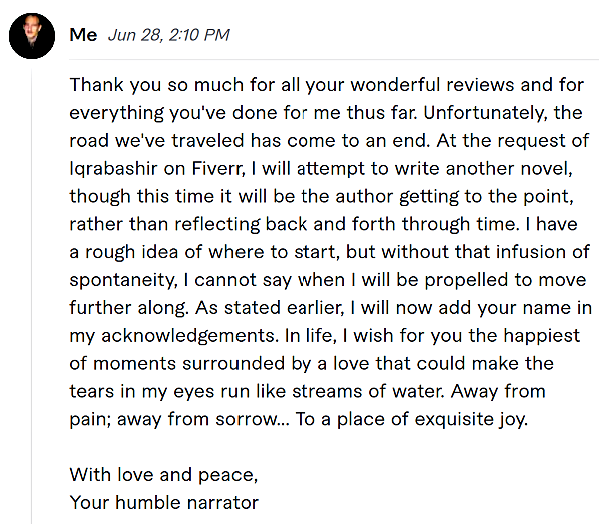
Task: Click the phrase "wonderful reviews" in first line
Action: click(432, 85)
